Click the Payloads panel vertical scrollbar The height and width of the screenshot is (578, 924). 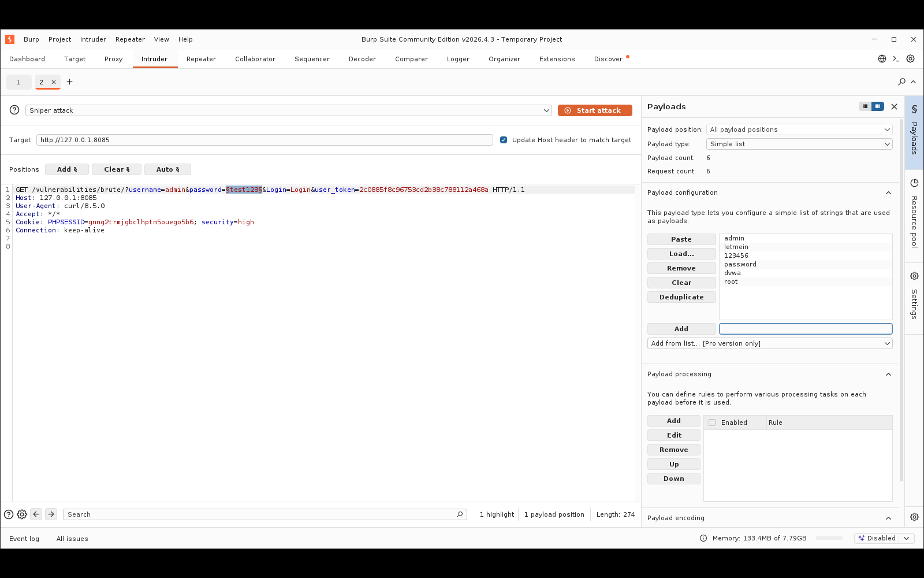[x=901, y=301]
